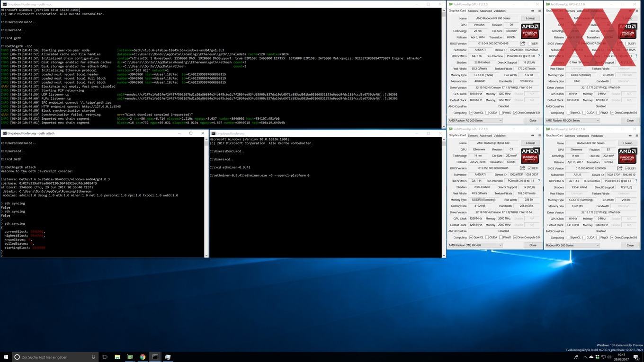This screenshot has height=362, width=644.
Task: Toggle UEFI checkbox in RX 480 window
Action: click(529, 168)
